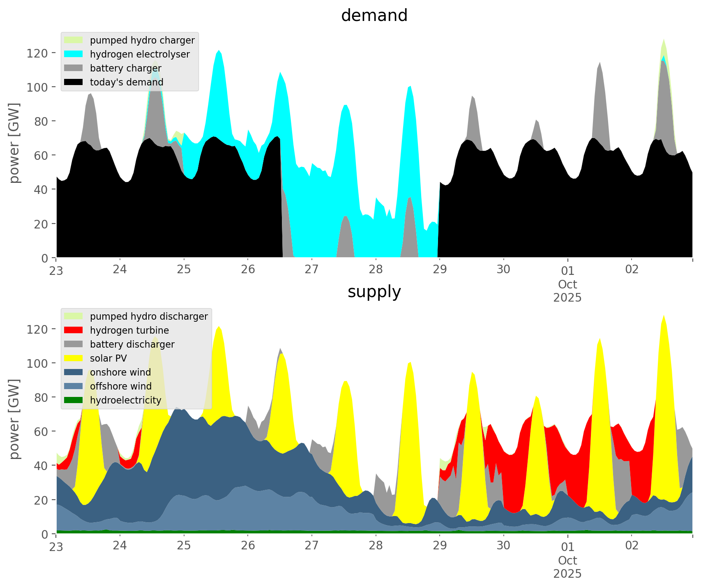This screenshot has width=701, height=588.
Task: Click the black today's demand legend swatch
Action: pyautogui.click(x=74, y=82)
